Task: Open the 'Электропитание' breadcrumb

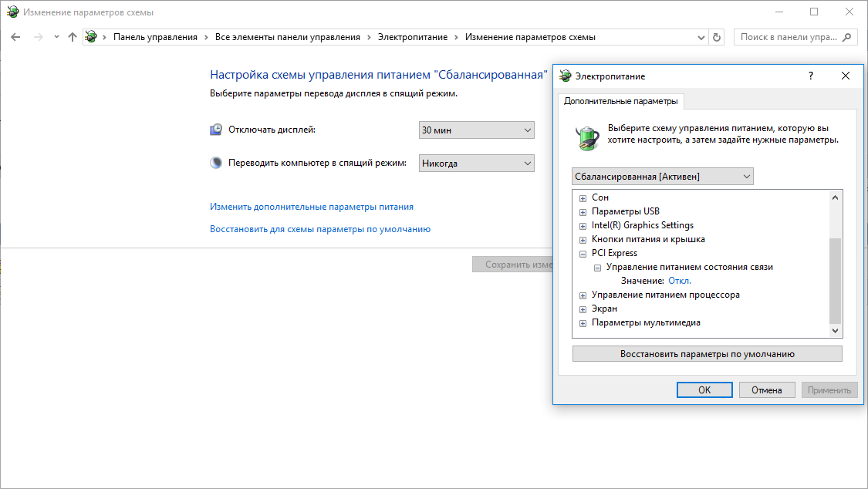Action: tap(413, 37)
